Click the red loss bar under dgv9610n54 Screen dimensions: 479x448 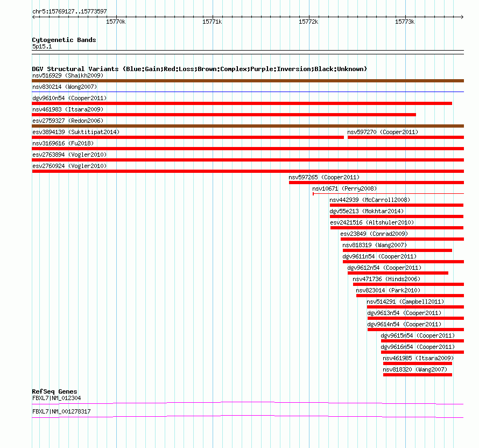[242, 103]
